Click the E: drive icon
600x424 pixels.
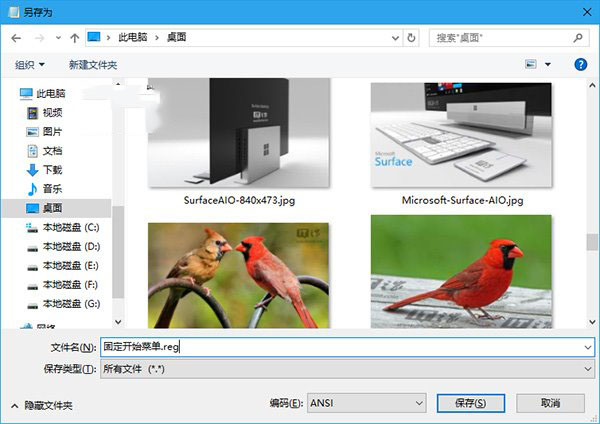(x=33, y=268)
